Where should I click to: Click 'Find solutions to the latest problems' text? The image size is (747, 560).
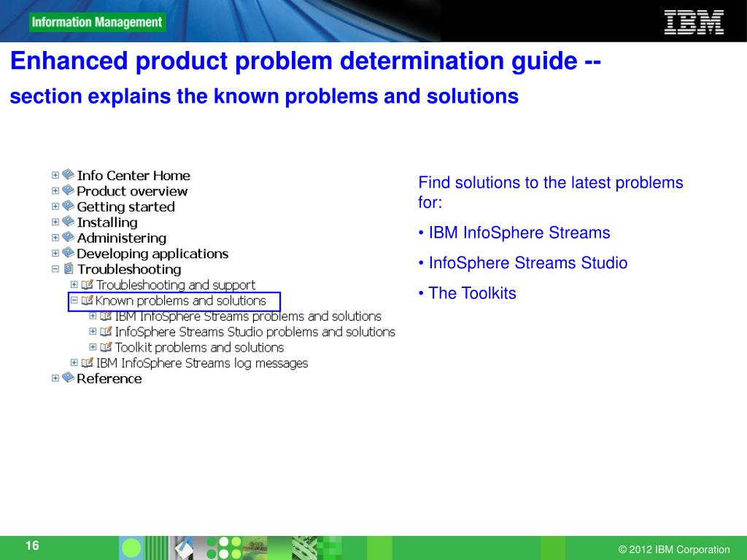551,183
